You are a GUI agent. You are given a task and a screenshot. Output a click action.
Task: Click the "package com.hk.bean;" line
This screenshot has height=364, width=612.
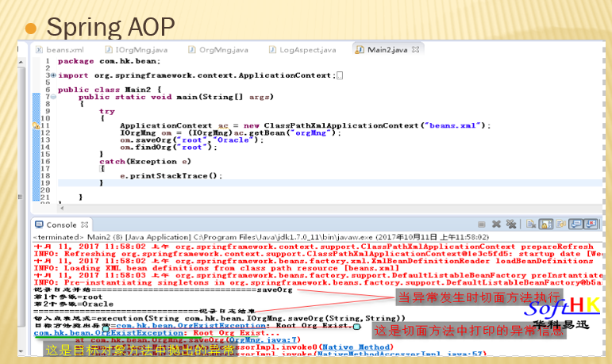click(110, 61)
